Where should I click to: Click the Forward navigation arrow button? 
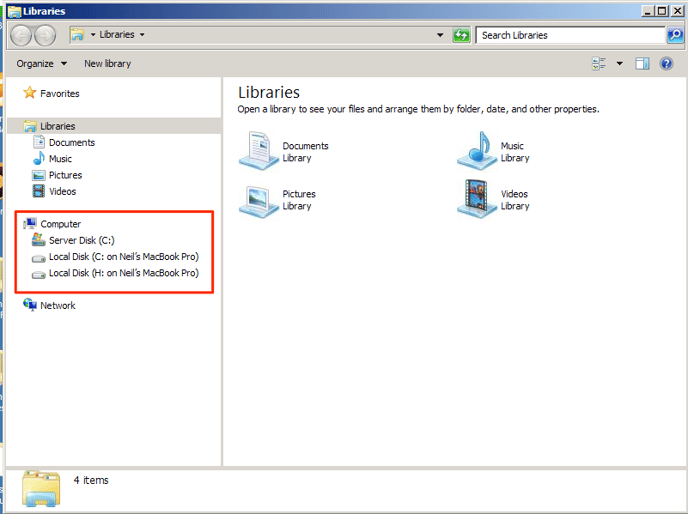point(45,35)
